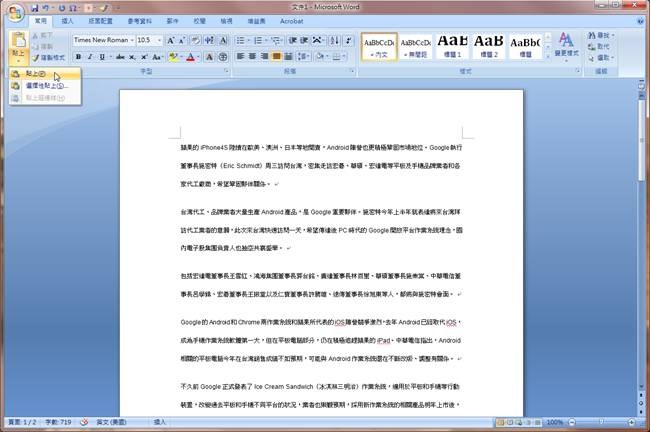Apply the No Spacing style

[416, 46]
